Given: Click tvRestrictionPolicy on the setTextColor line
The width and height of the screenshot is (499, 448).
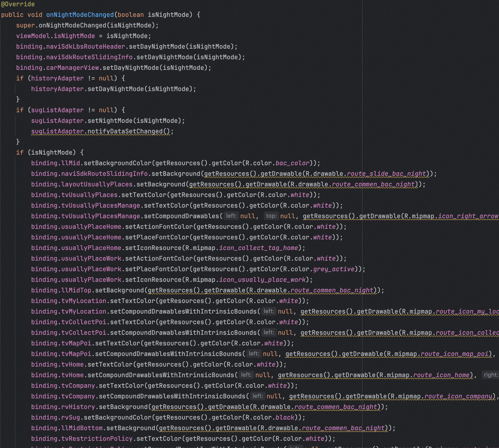Looking at the screenshot, I should [x=97, y=438].
